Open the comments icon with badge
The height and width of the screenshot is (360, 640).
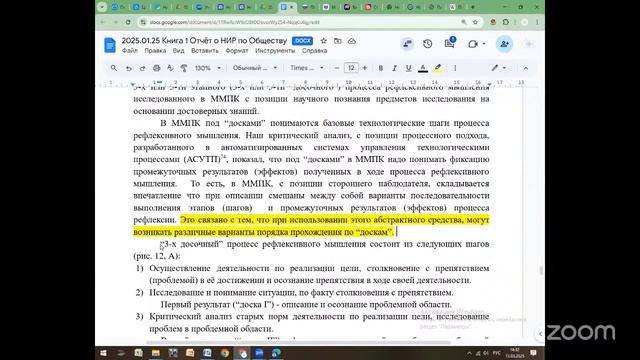click(x=450, y=43)
